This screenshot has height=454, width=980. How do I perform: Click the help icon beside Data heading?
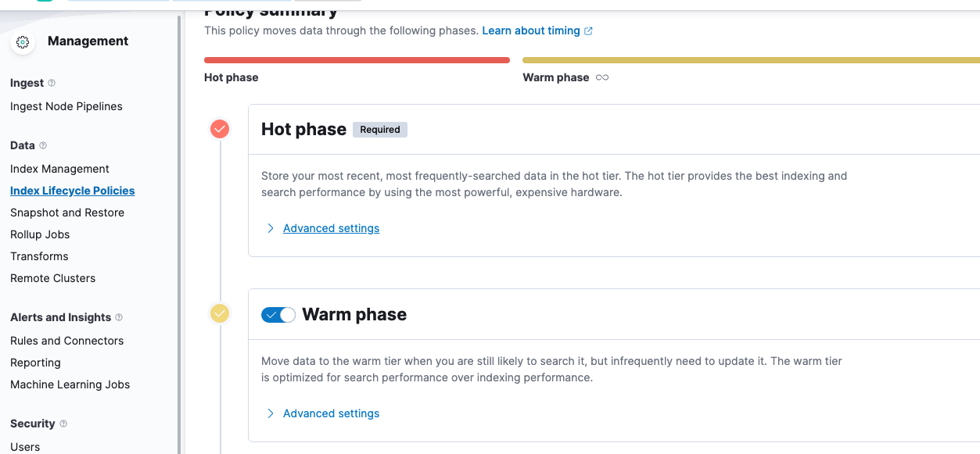(x=43, y=145)
